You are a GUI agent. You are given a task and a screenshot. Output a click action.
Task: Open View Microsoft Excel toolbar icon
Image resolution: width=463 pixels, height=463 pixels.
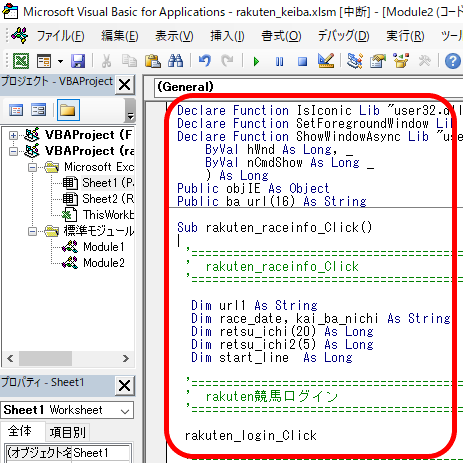tap(21, 61)
